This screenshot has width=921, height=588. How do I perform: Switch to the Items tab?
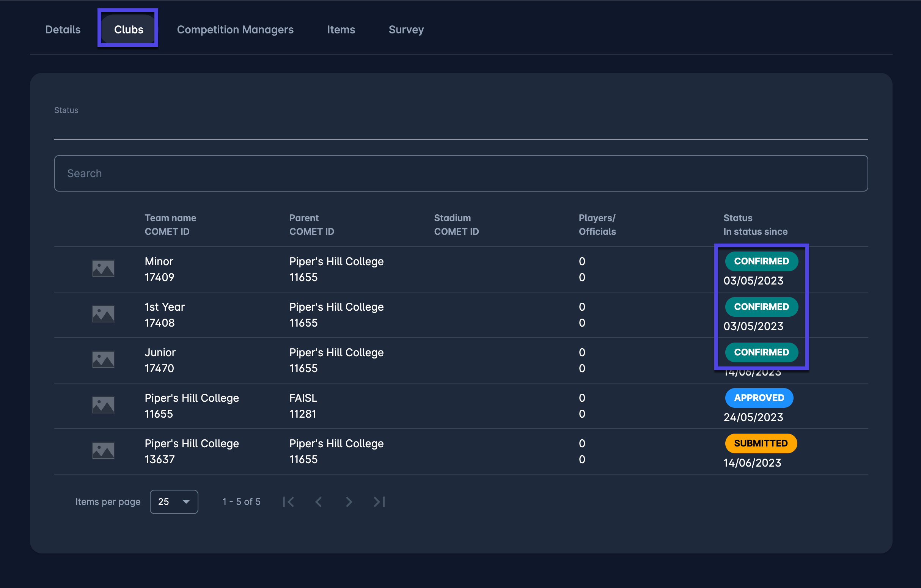[x=341, y=30]
